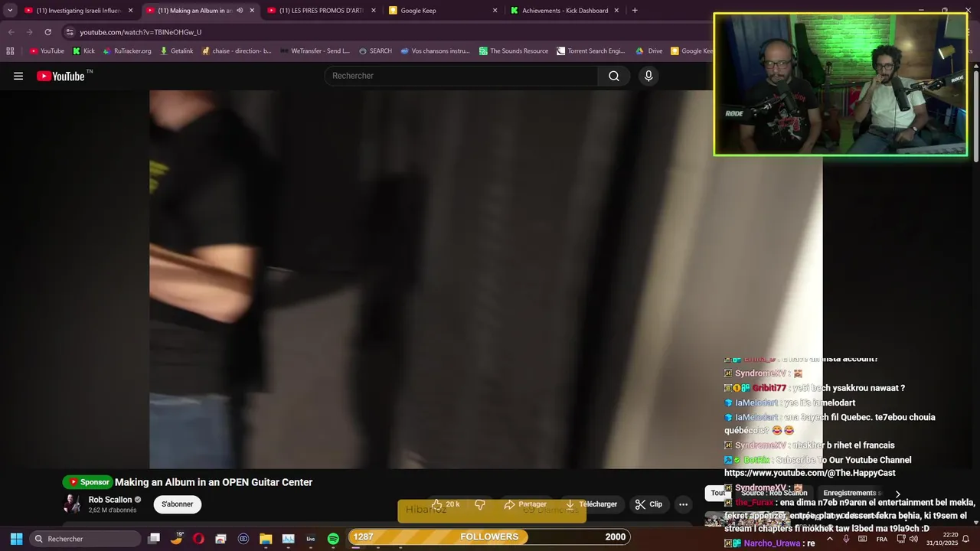The image size is (980, 551).
Task: Open the system tray volume icon
Action: tap(913, 539)
